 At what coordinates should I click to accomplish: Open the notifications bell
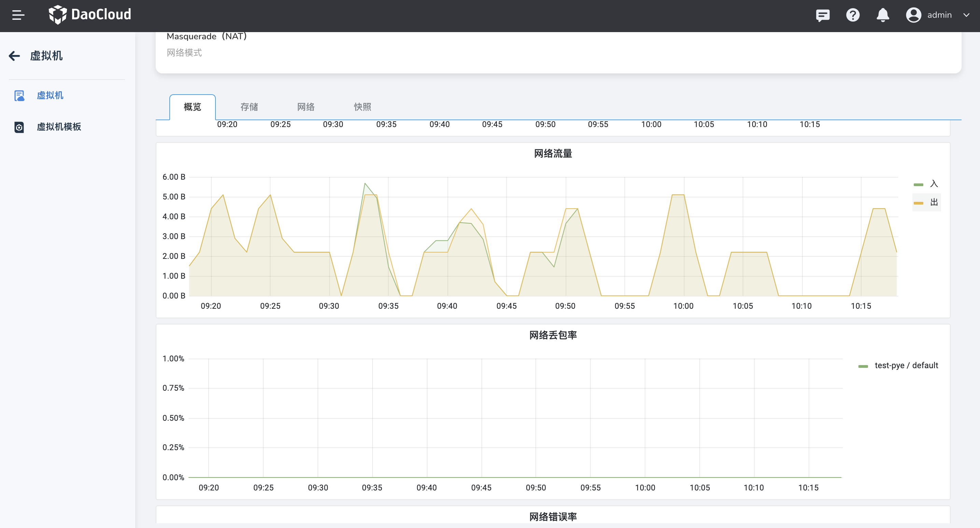click(883, 15)
